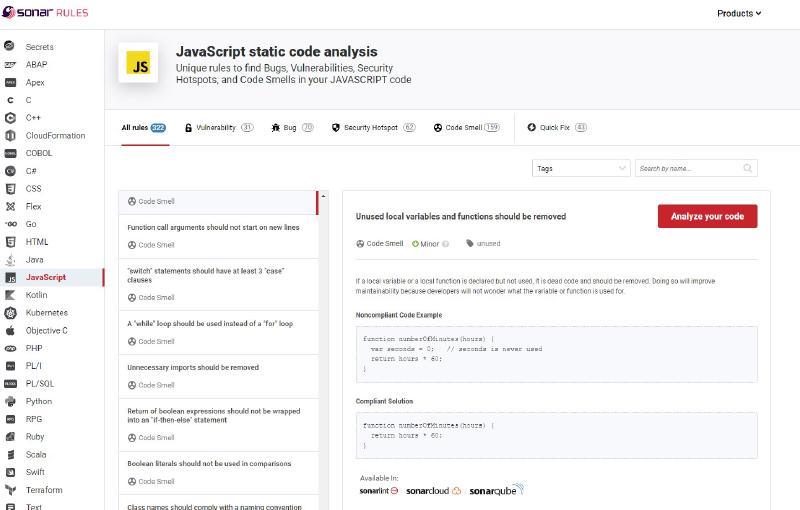The width and height of the screenshot is (800, 510).
Task: Switch to the Vulnerability tab
Action: [x=219, y=128]
